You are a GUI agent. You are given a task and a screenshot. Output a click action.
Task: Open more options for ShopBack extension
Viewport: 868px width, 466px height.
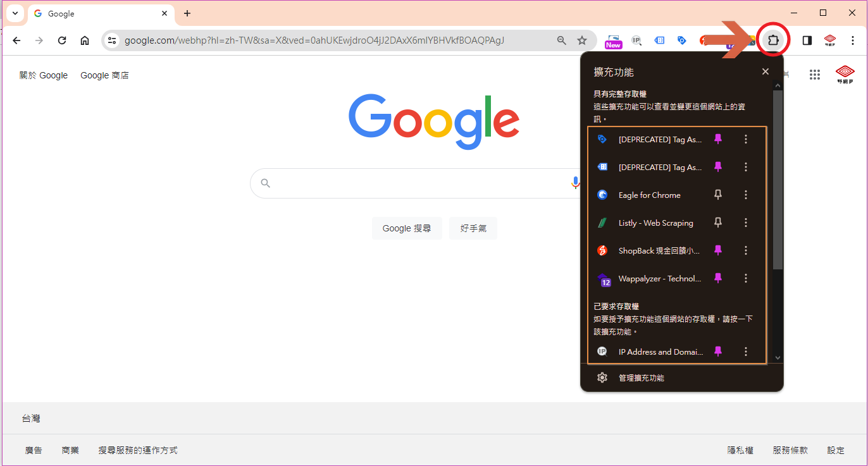click(746, 251)
